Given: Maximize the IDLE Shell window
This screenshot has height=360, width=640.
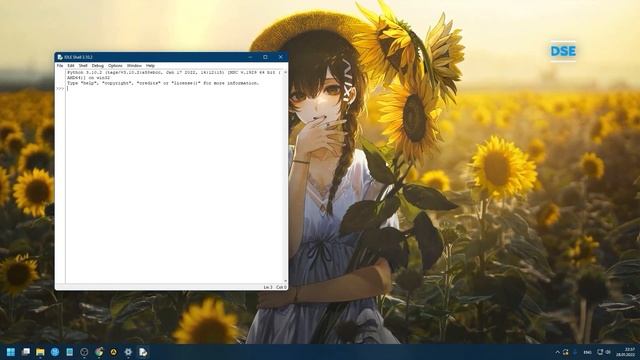Looking at the screenshot, I should point(265,57).
